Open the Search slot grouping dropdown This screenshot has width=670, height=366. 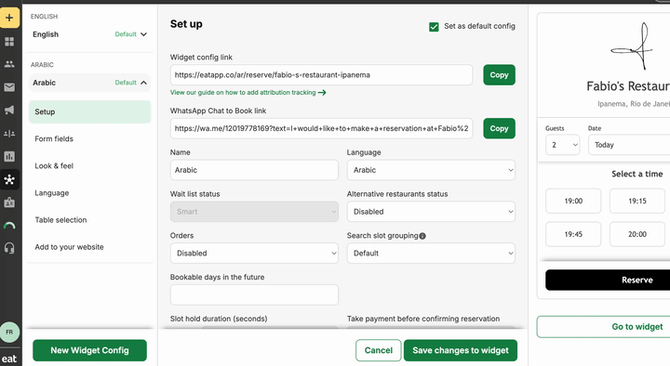click(431, 253)
